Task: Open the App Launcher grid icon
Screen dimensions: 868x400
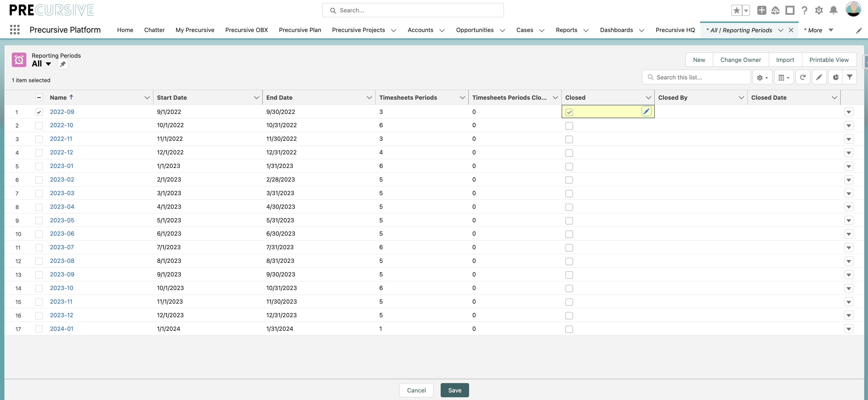Action: (15, 30)
